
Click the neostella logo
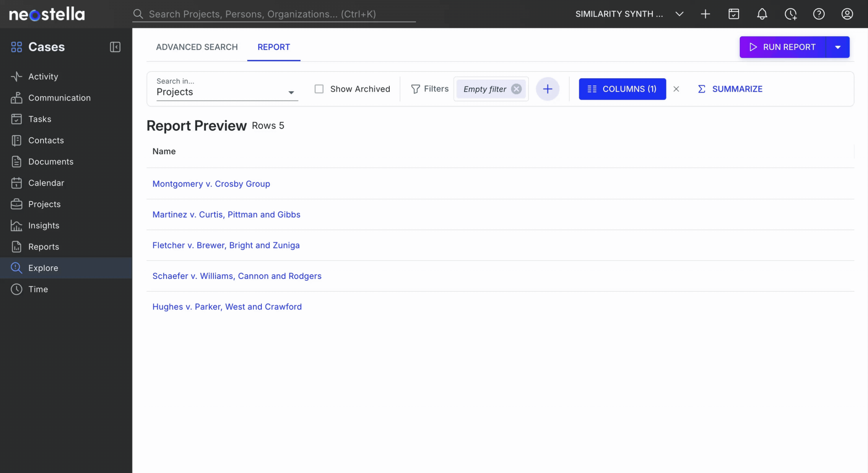coord(47,14)
